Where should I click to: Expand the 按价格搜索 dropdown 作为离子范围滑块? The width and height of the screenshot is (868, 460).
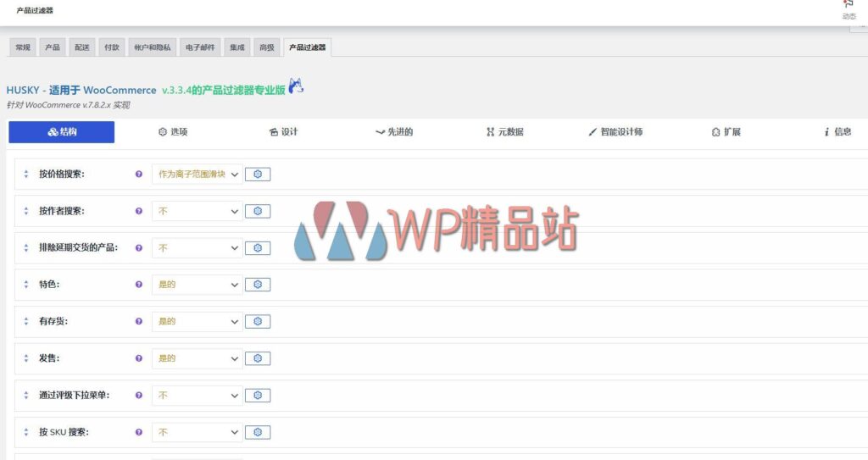point(198,175)
